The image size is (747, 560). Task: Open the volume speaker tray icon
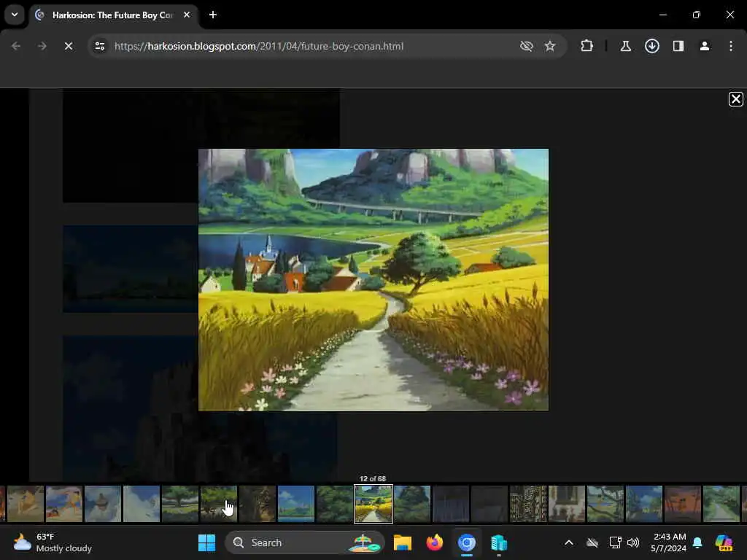point(633,542)
